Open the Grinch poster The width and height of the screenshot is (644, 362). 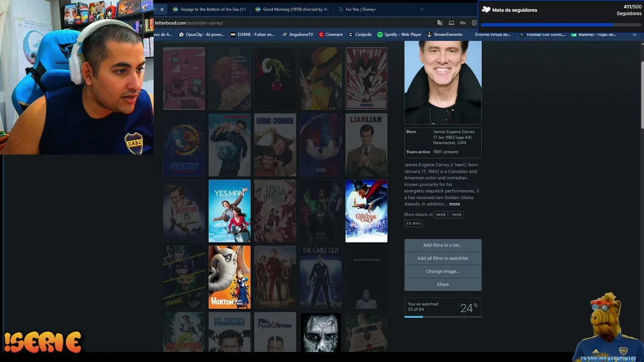click(x=275, y=78)
